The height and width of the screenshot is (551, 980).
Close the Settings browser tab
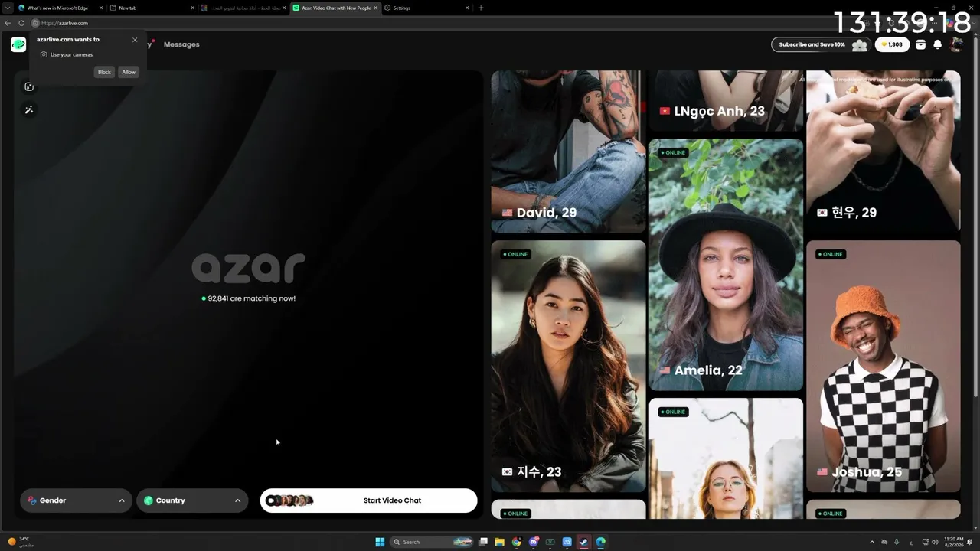click(x=467, y=8)
